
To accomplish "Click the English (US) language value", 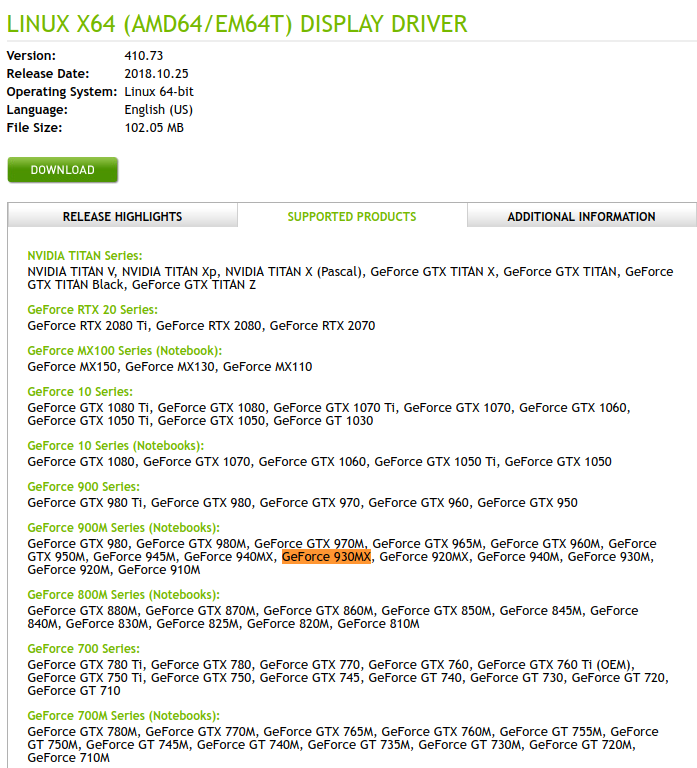I will [x=158, y=110].
